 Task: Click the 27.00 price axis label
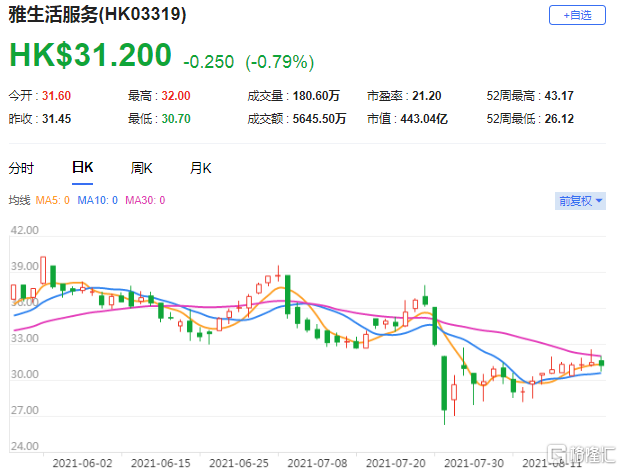(25, 410)
